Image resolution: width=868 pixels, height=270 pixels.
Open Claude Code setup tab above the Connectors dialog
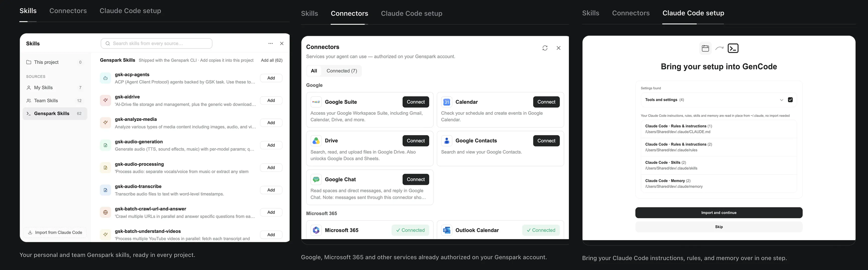[411, 13]
